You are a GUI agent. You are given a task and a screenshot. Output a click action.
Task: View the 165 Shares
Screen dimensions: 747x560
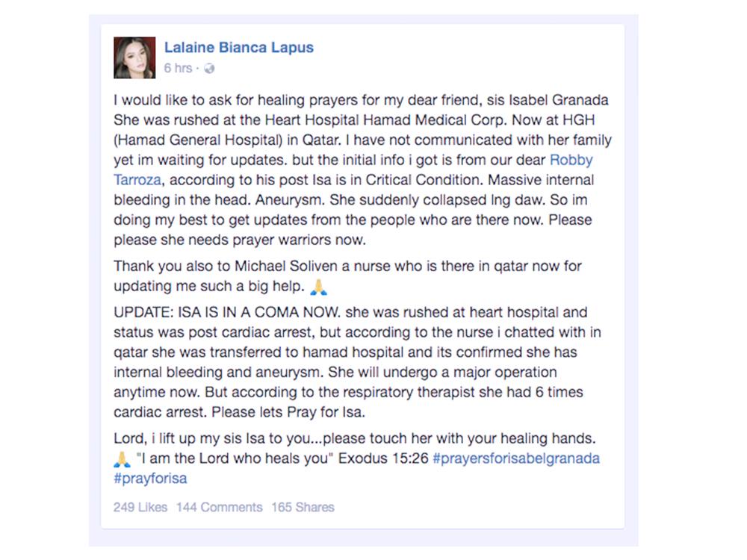pos(303,507)
